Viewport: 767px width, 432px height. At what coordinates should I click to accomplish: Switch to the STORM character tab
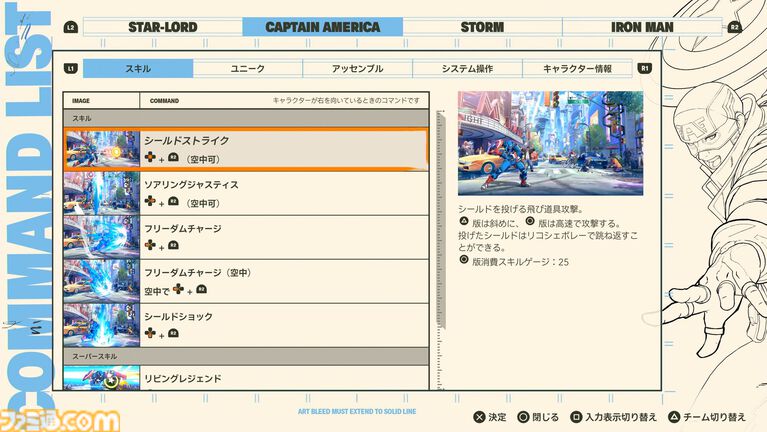(x=482, y=27)
